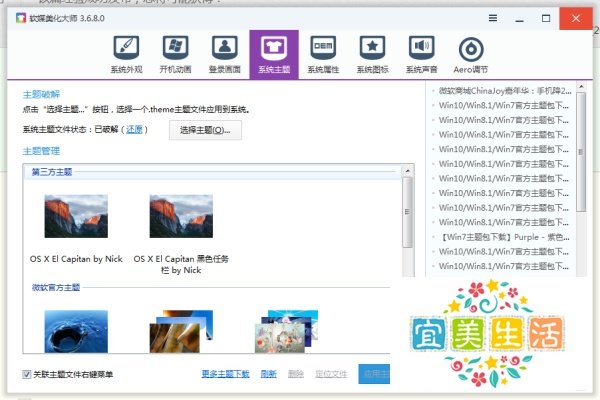600x400 pixels.
Task: Select the El Capitan 黑色任务栏 theme thumbnail
Action: point(181,216)
